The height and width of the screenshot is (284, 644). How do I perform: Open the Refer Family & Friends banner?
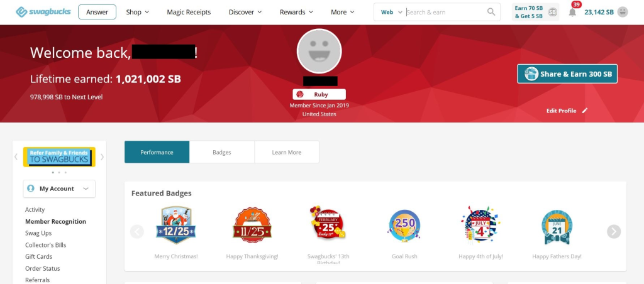click(x=59, y=157)
